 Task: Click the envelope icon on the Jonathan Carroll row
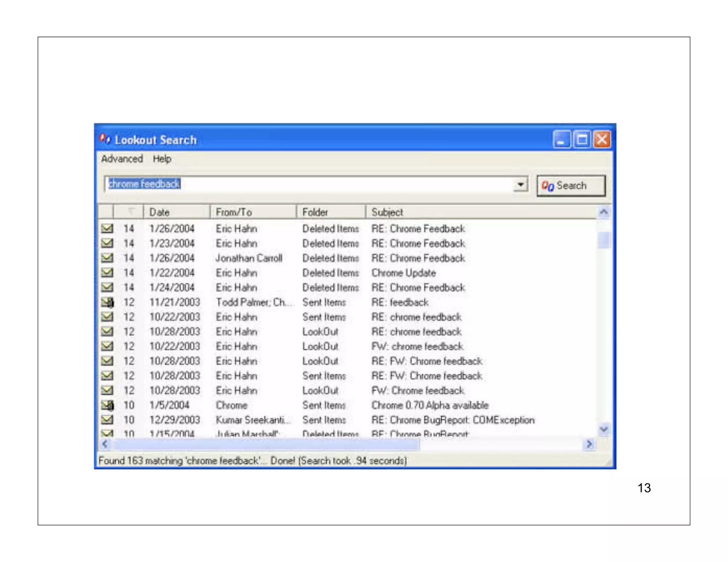(x=107, y=258)
